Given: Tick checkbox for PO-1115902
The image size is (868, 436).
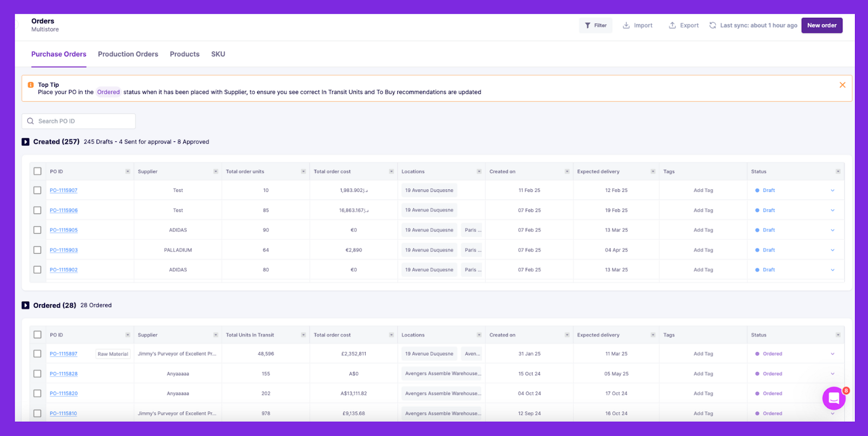Looking at the screenshot, I should click(37, 270).
